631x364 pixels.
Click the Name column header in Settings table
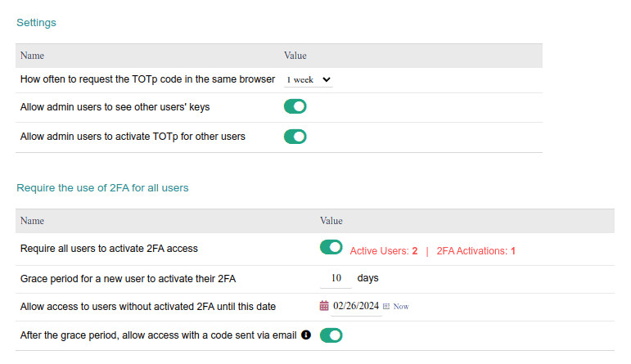coord(32,56)
